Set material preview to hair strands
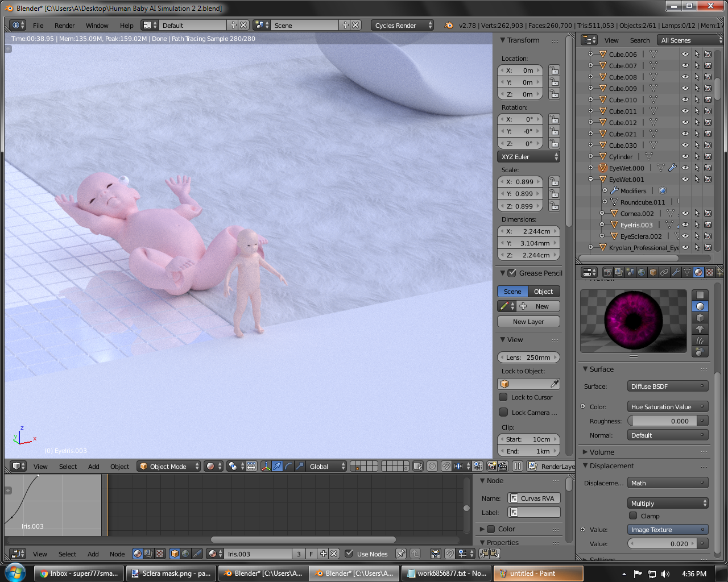 700,340
